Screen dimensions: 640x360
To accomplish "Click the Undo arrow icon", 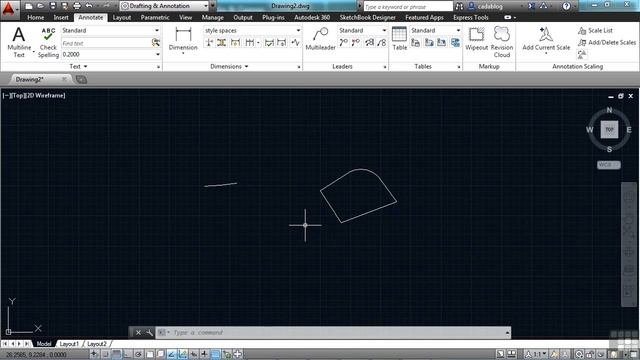I will 89,6.
